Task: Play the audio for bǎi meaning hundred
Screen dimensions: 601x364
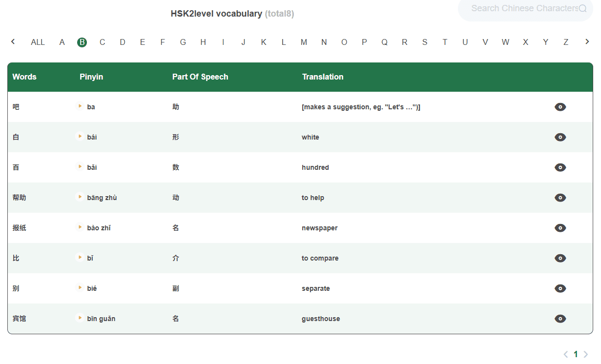Action: pyautogui.click(x=80, y=167)
